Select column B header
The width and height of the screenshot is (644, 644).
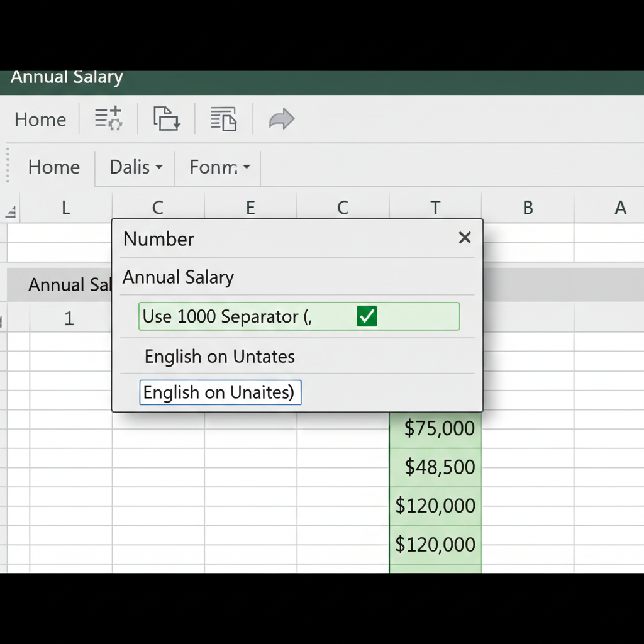(528, 208)
